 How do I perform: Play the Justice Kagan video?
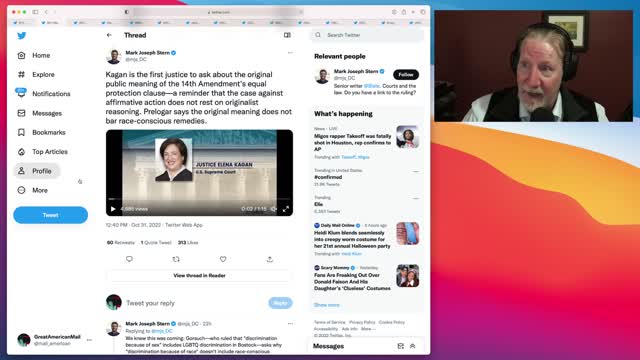point(113,209)
